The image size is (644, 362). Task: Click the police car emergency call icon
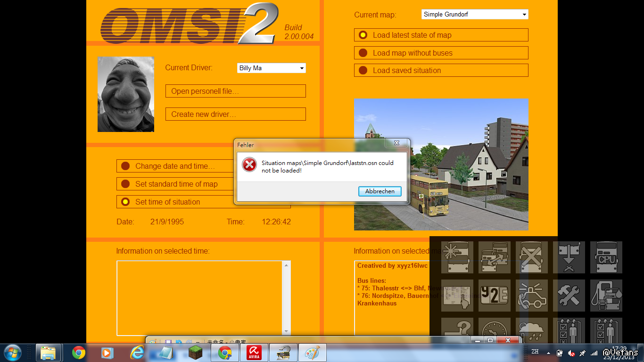click(532, 296)
